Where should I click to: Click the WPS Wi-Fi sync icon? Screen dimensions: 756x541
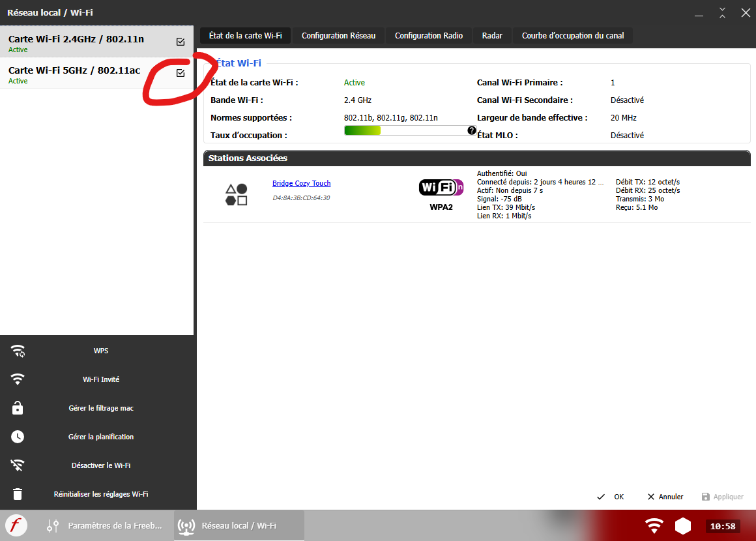coord(18,351)
